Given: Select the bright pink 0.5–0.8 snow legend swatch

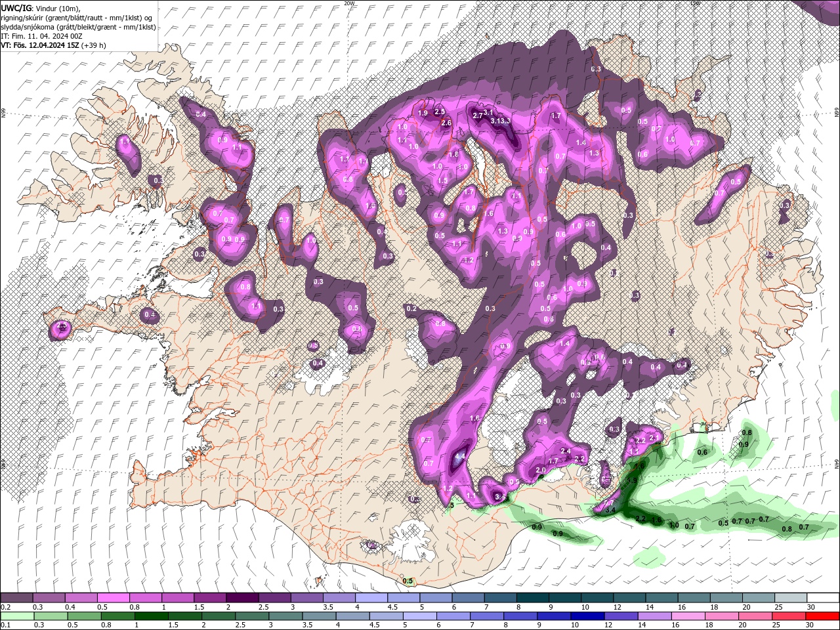Looking at the screenshot, I should [x=113, y=598].
